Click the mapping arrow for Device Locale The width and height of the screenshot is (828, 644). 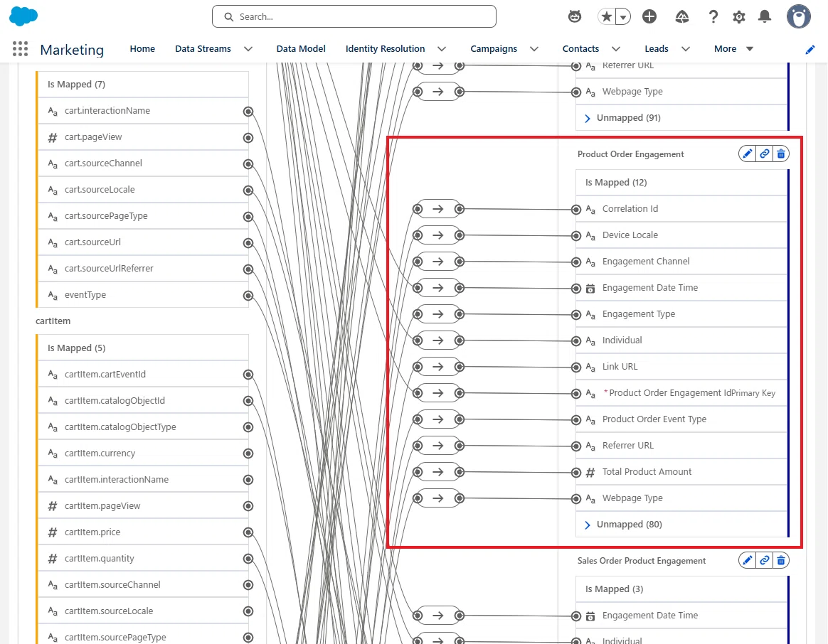tap(438, 235)
